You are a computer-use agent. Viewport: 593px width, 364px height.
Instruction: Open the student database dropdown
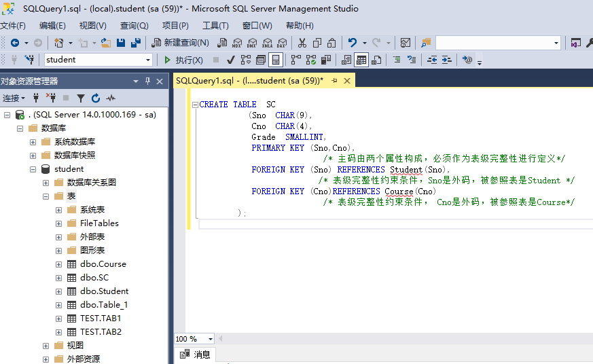point(148,60)
